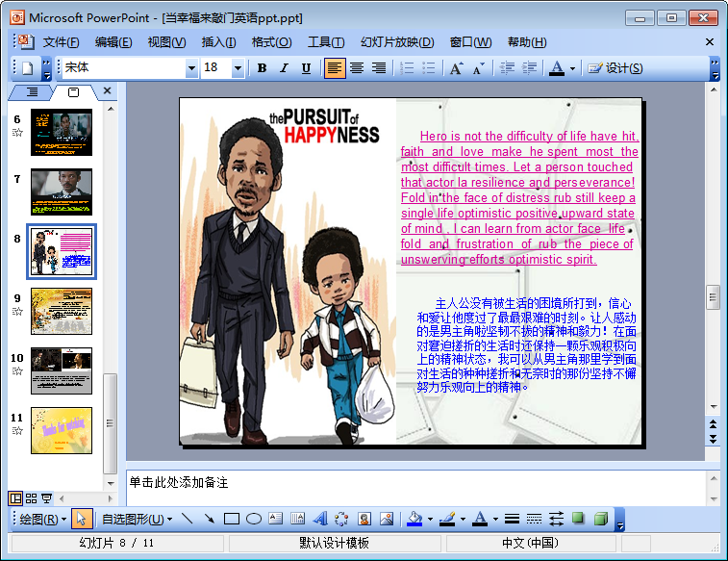The width and height of the screenshot is (728, 561).
Task: Insert a vertical text box
Action: 297,519
